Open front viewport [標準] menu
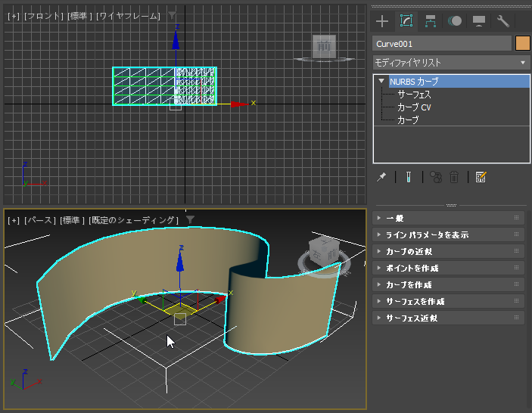Viewport: 532px width, 413px height. pyautogui.click(x=79, y=16)
